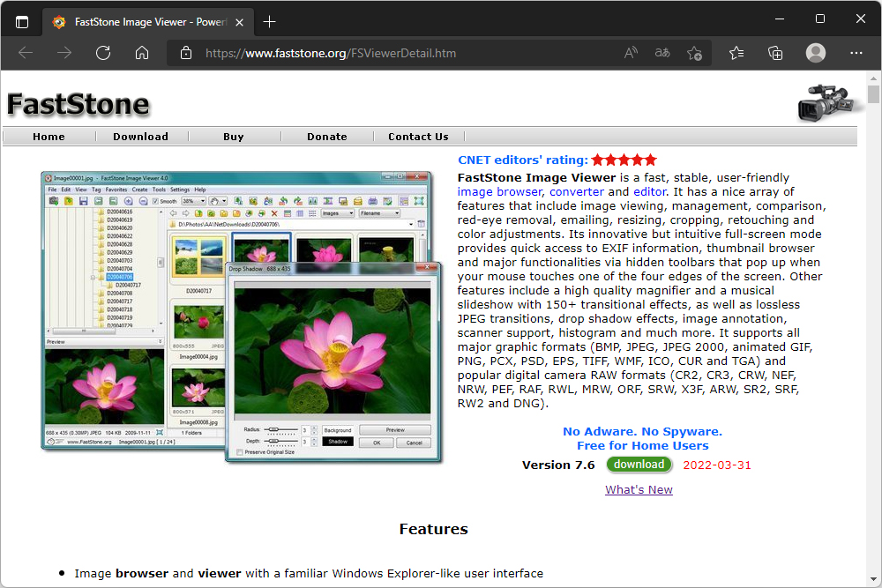Open the Donate navigation item

coord(327,137)
